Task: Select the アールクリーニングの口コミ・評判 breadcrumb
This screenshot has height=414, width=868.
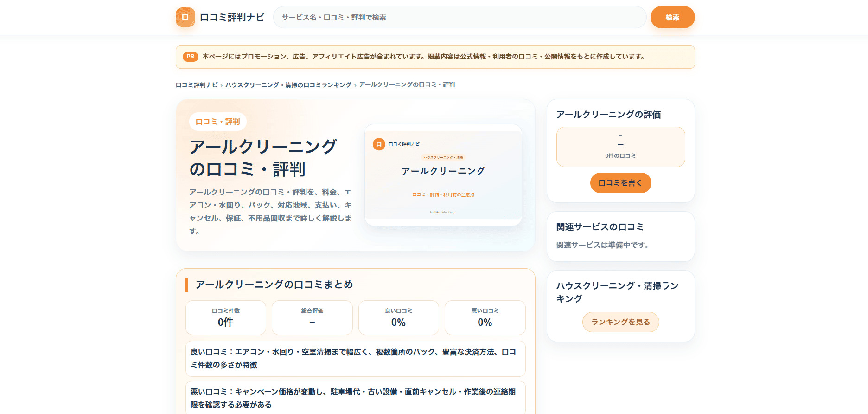Action: pyautogui.click(x=407, y=85)
